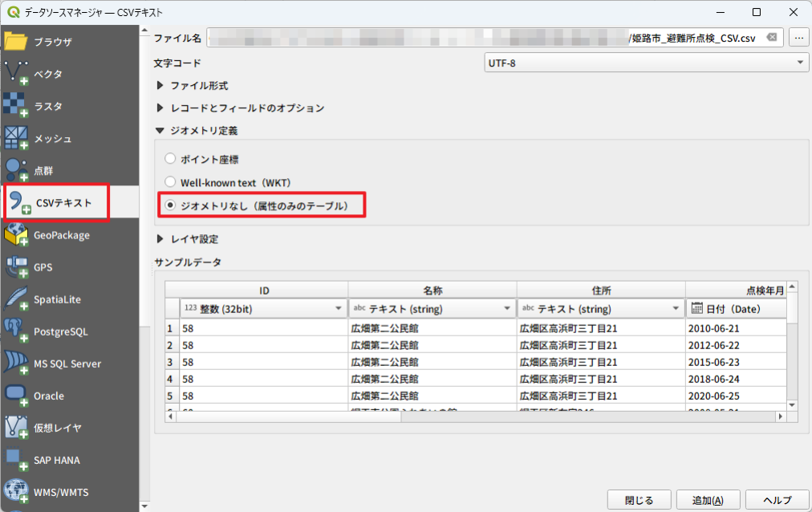This screenshot has width=812, height=512.
Task: Select ジオメトリなし attribute-only table option
Action: (x=170, y=205)
